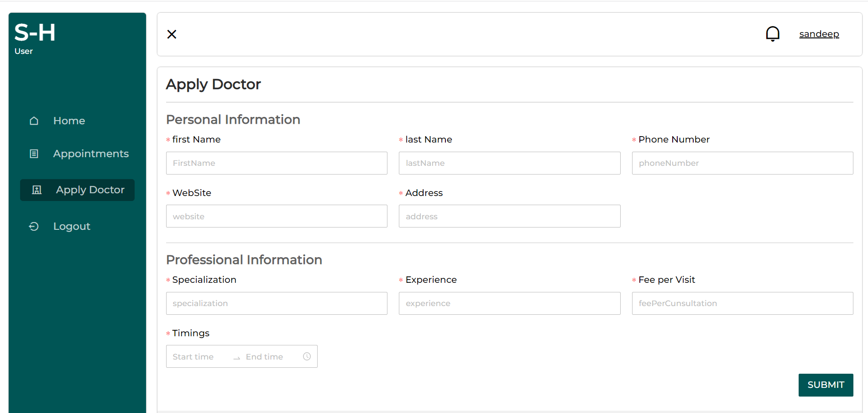Click the clock icon in Timings field
868x413 pixels.
[x=307, y=356]
